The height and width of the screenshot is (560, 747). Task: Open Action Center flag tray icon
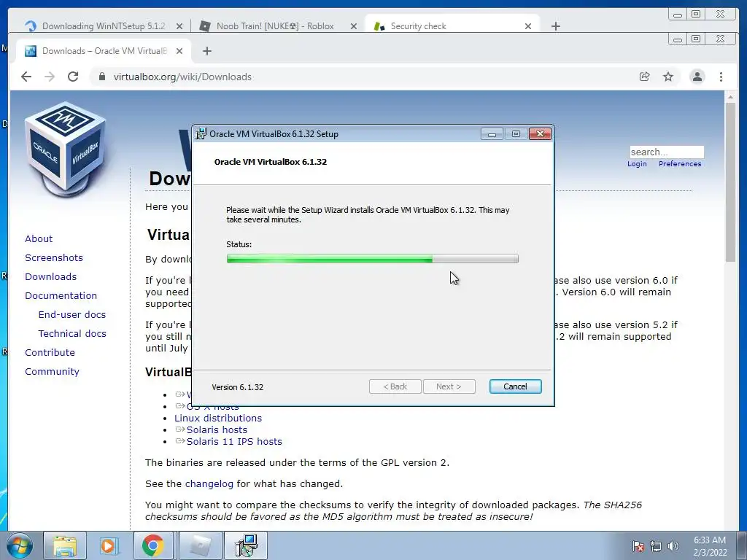pos(638,546)
